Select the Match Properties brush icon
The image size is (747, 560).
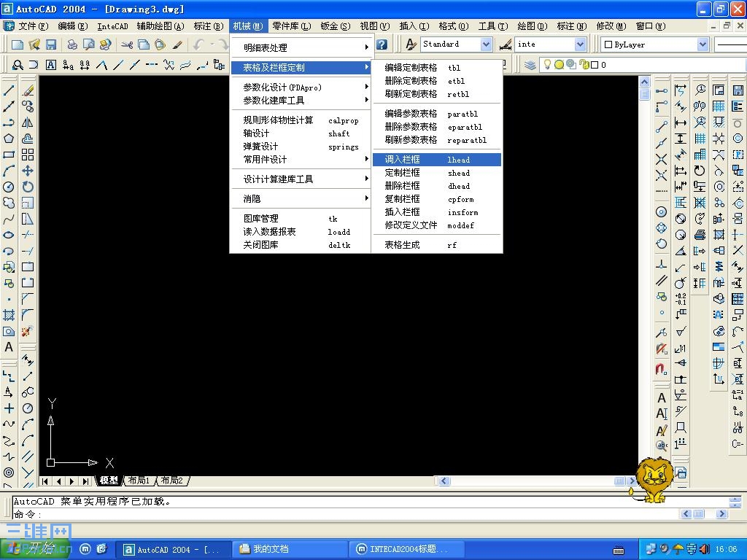tap(177, 44)
